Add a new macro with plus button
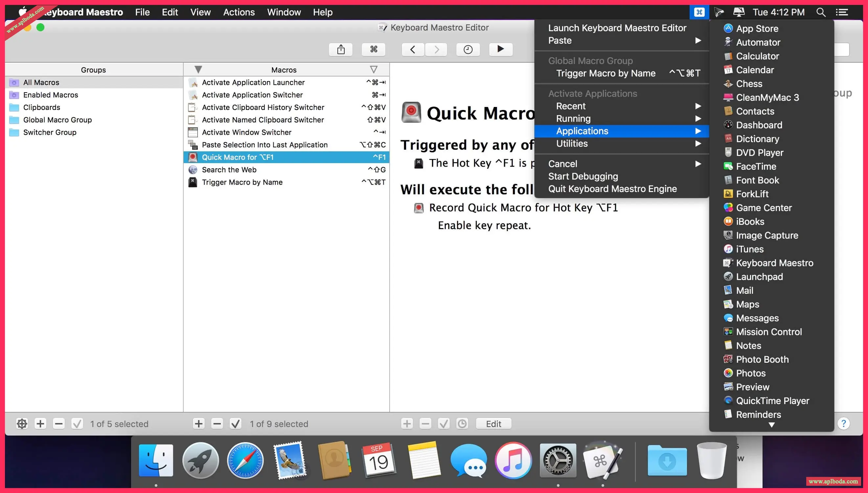This screenshot has height=493, width=868. [199, 424]
